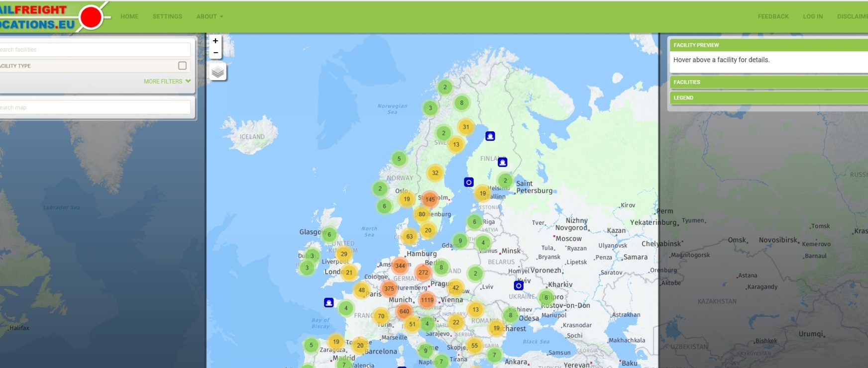Select the blue ring marker in the Baltic Sea
The height and width of the screenshot is (368, 868).
[x=469, y=183]
